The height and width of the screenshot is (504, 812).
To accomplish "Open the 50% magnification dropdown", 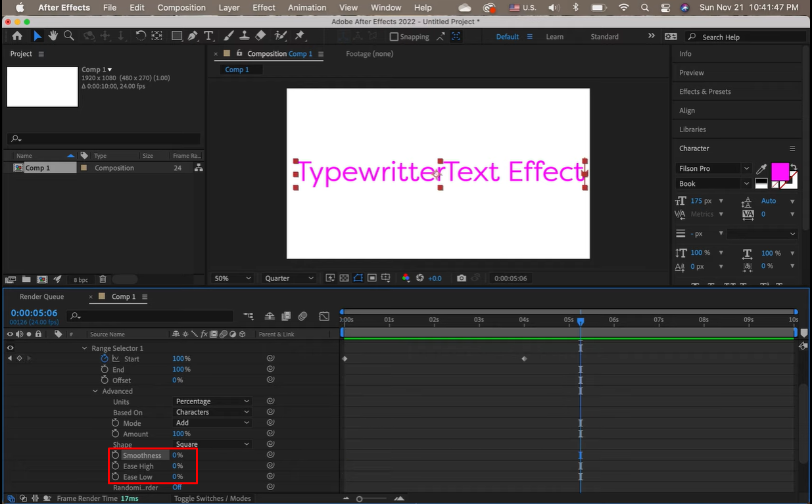I will pyautogui.click(x=233, y=278).
